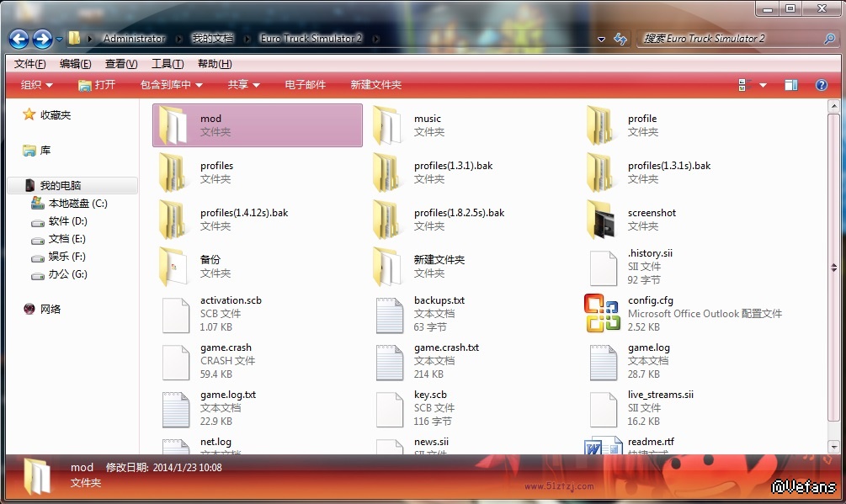Select the profiles(1.3.1).bak folder icon
846x504 pixels.
click(x=387, y=172)
